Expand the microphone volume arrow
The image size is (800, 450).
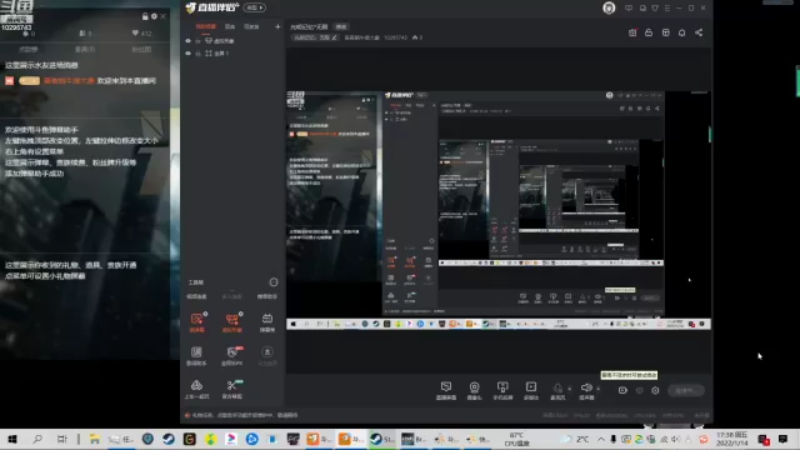tap(570, 389)
